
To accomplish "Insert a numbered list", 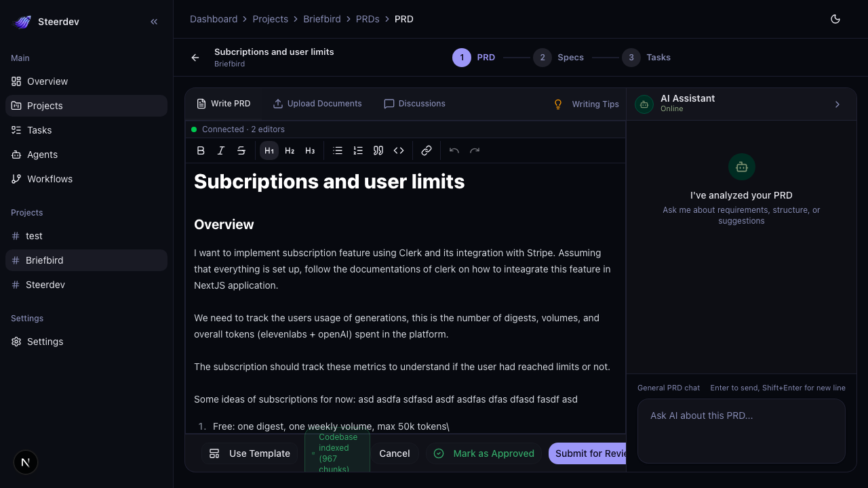I will (358, 150).
